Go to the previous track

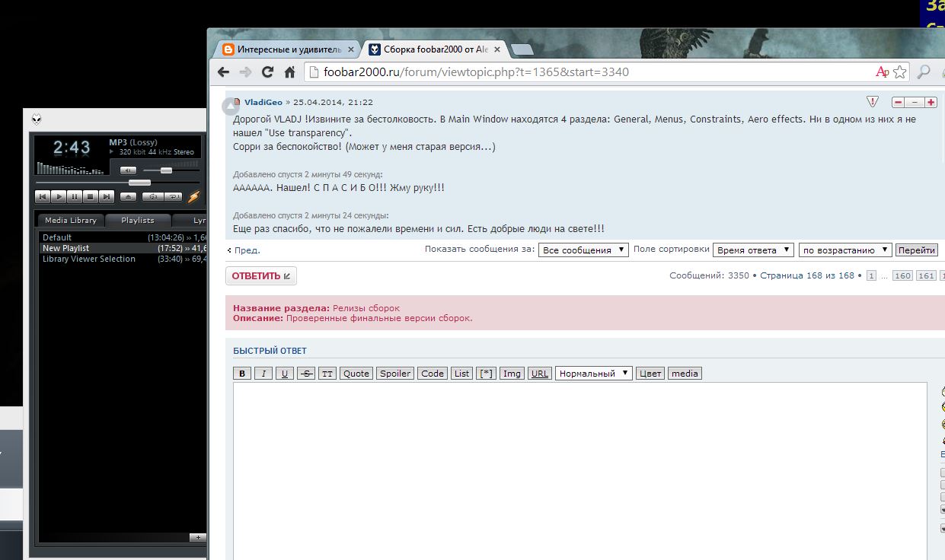pyautogui.click(x=43, y=197)
